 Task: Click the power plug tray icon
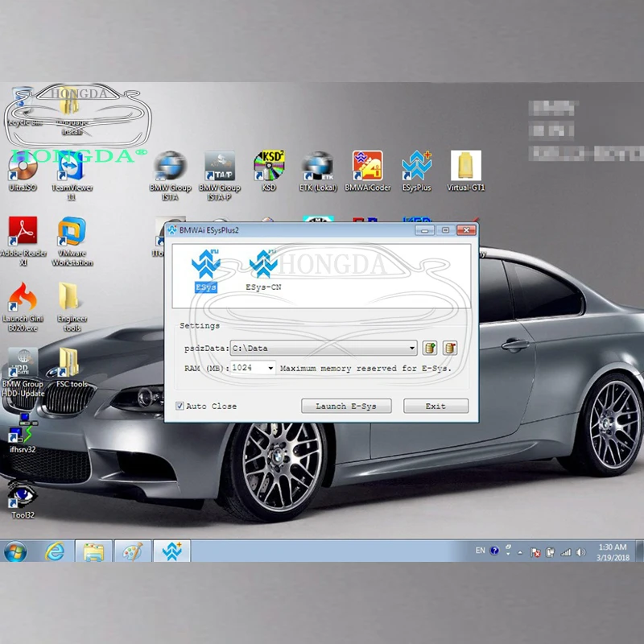point(551,552)
